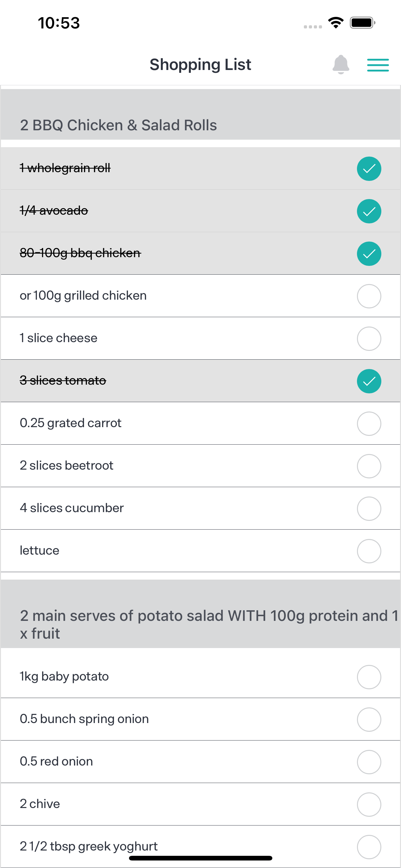Screen dimensions: 401x868
Task: Open the hamburger menu
Action: 378,65
